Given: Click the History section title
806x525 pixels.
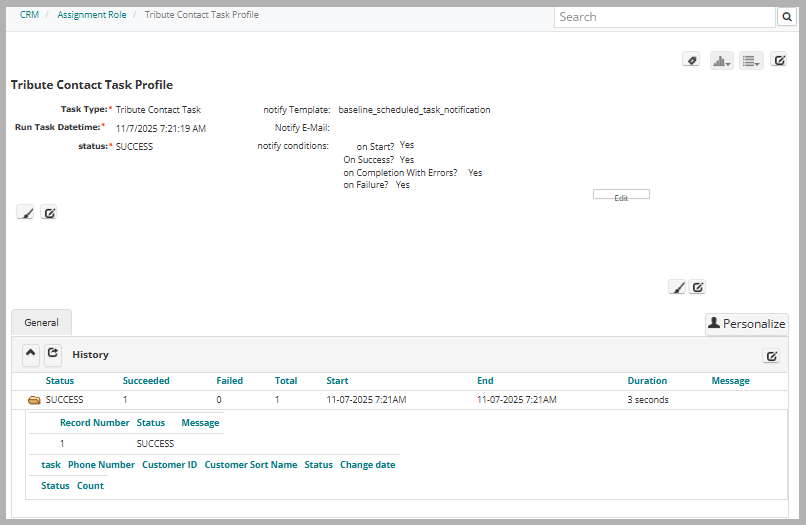Looking at the screenshot, I should 90,355.
